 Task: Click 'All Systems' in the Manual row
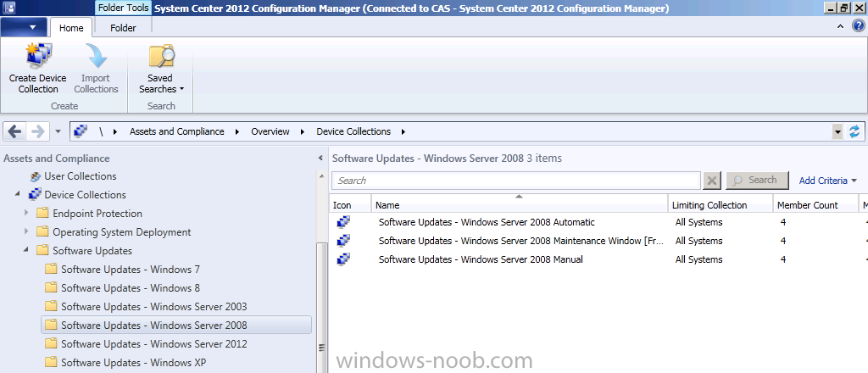click(698, 259)
